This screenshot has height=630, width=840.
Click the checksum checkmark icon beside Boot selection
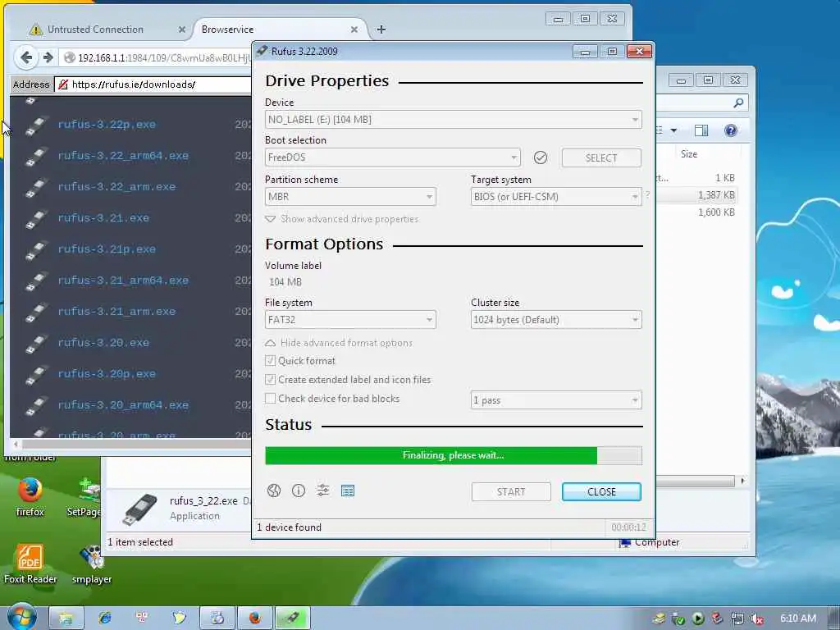pos(541,157)
